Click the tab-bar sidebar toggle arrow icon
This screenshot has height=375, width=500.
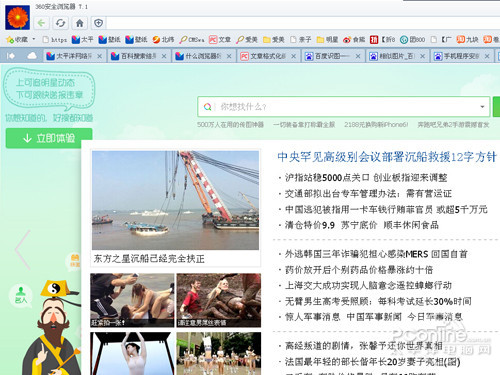tap(11, 56)
